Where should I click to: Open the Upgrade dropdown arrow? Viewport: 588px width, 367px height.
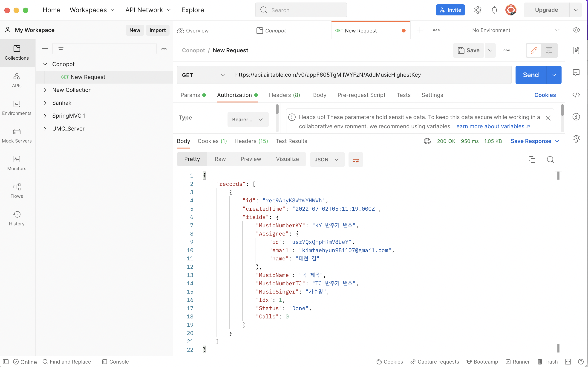tap(575, 10)
